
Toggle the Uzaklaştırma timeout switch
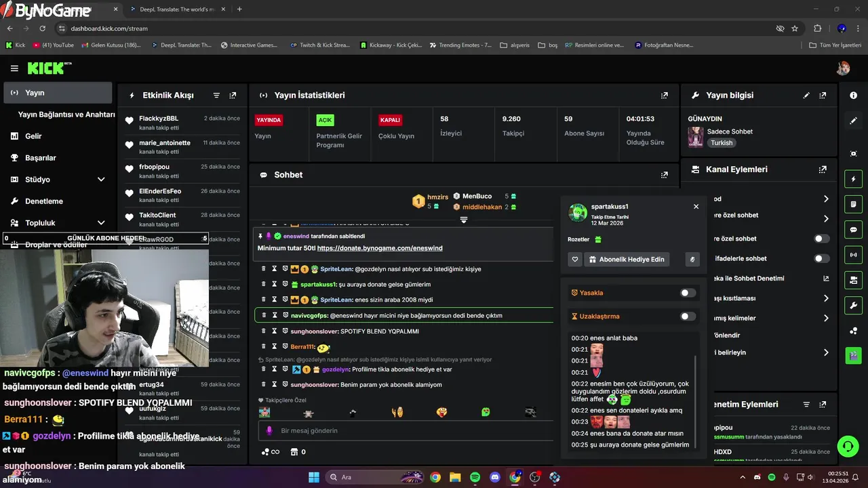pos(688,317)
